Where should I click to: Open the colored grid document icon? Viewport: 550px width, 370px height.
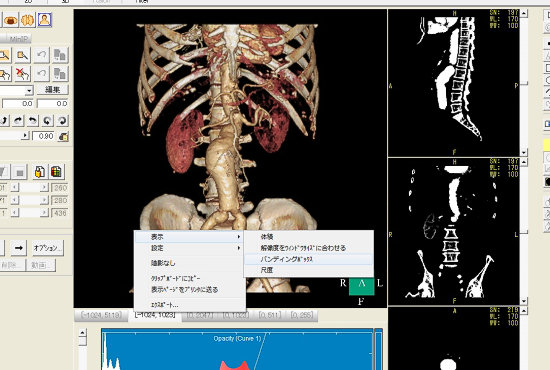[x=56, y=171]
